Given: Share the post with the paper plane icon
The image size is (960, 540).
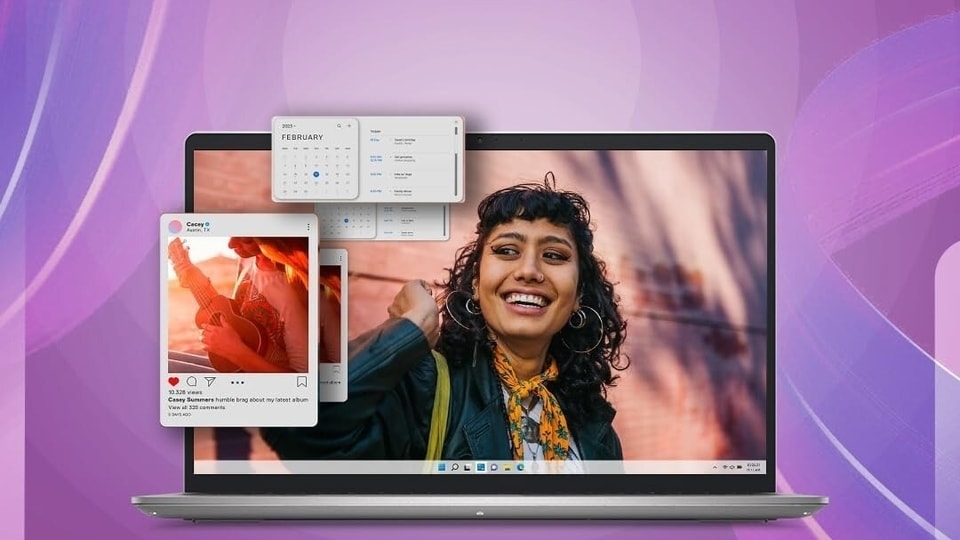Looking at the screenshot, I should [210, 381].
